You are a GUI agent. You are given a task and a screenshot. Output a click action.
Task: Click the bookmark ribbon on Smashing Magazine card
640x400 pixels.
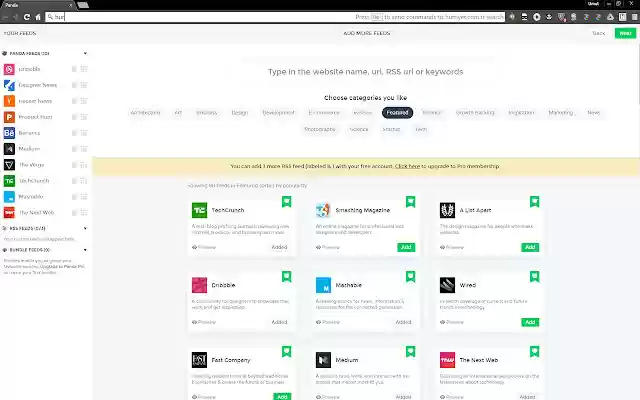(x=410, y=201)
